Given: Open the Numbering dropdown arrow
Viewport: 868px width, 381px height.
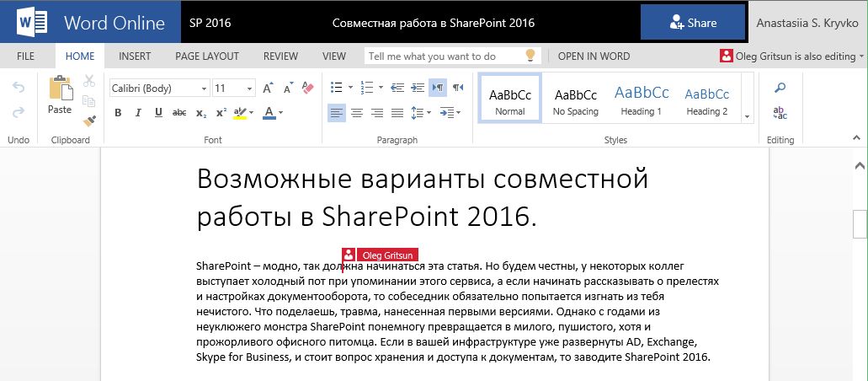Looking at the screenshot, I should (381, 88).
